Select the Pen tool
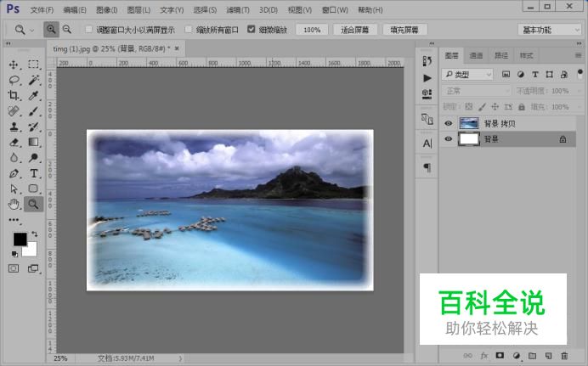Screen dimensions: 588x366 point(14,173)
